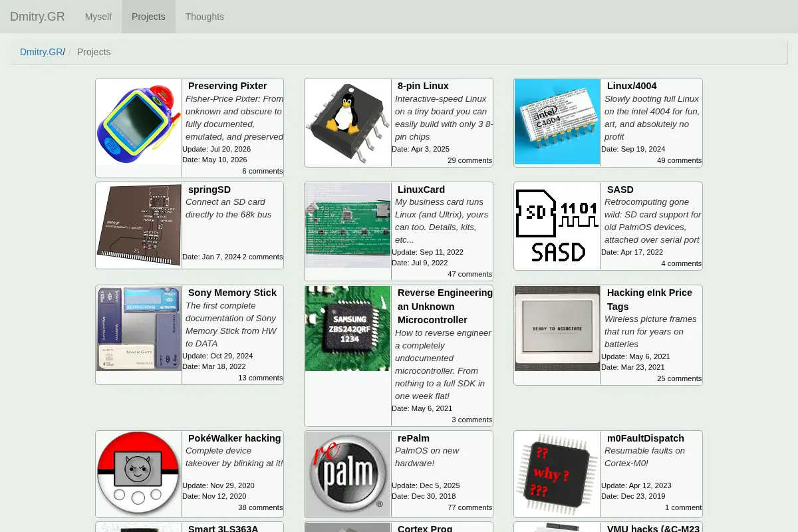Open the LinuxCard project title
Screen dimensions: 798x532
[x=421, y=190]
